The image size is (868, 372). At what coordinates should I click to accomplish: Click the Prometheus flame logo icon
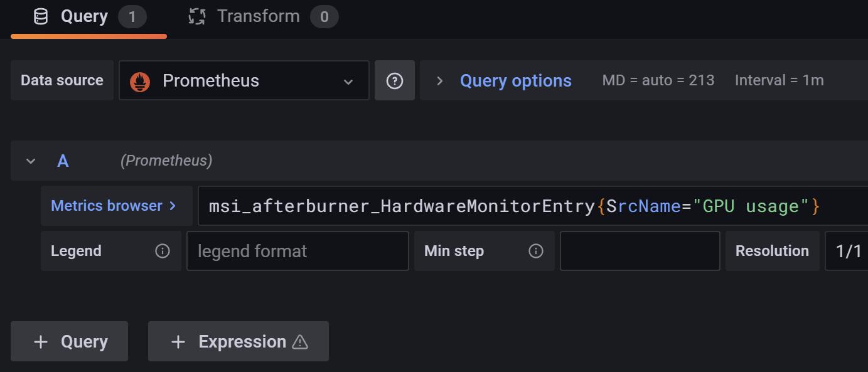[x=140, y=82]
